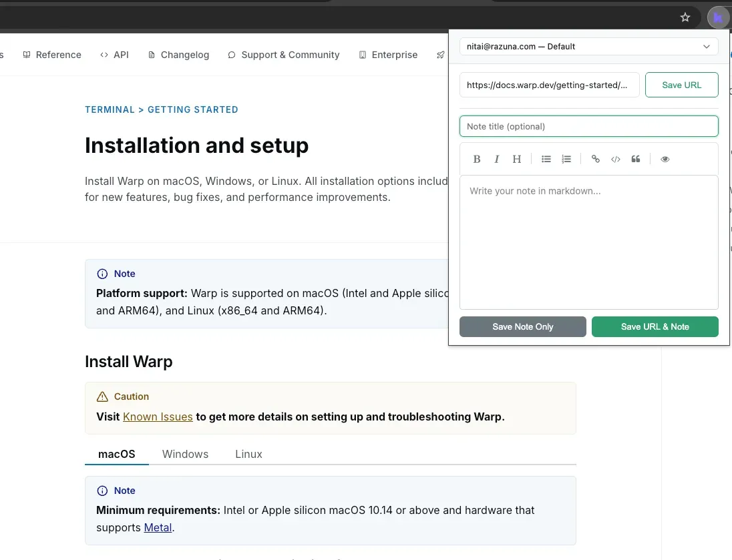Click the Platform support: bold text
Viewport: 732px width, 560px height.
pyautogui.click(x=142, y=294)
